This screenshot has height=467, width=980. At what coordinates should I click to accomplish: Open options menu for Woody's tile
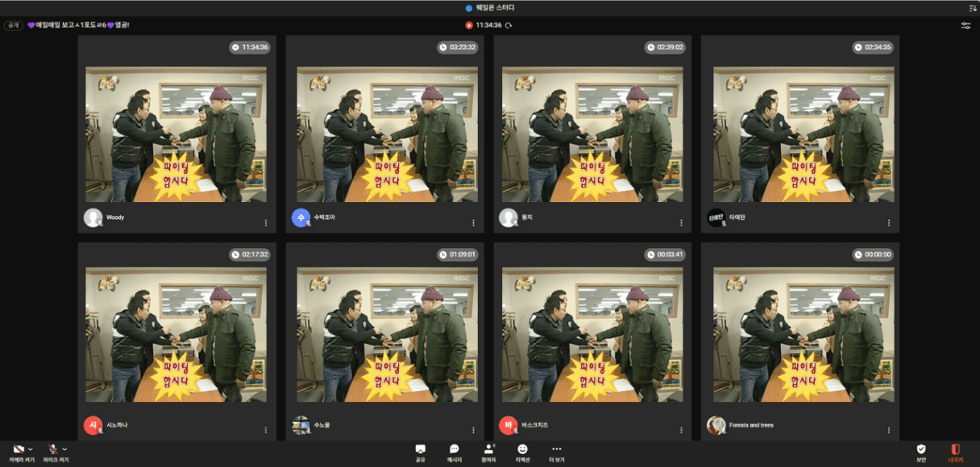265,223
